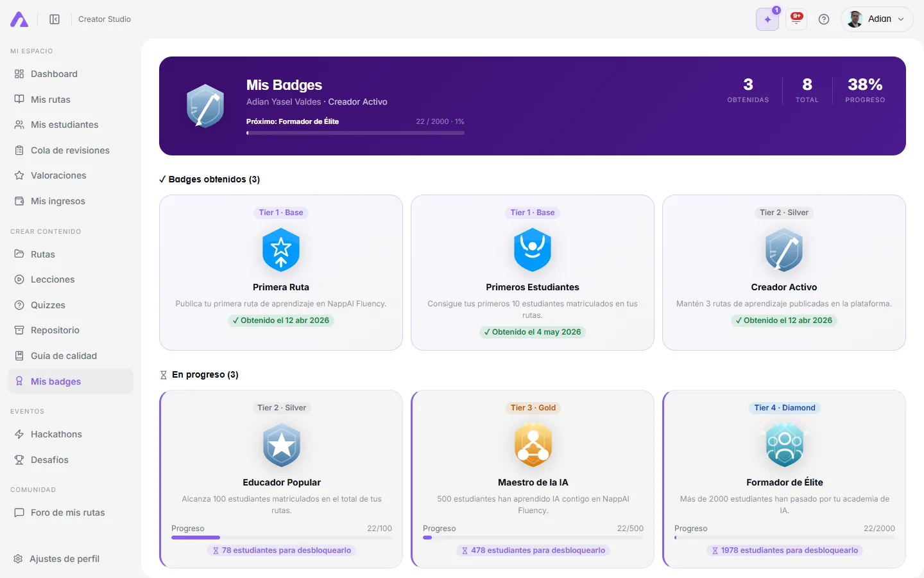
Task: Go to Dashboard in the sidebar
Action: coord(71,74)
